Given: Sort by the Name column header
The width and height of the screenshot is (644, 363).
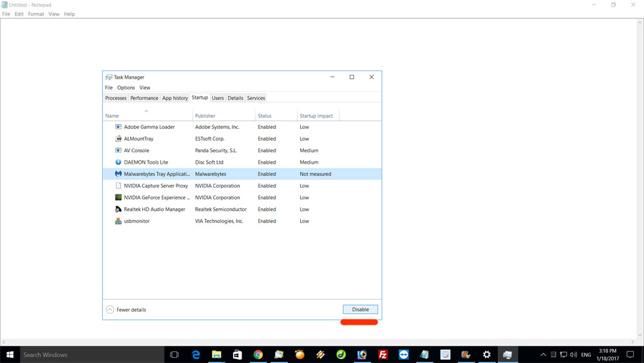Looking at the screenshot, I should (x=147, y=115).
